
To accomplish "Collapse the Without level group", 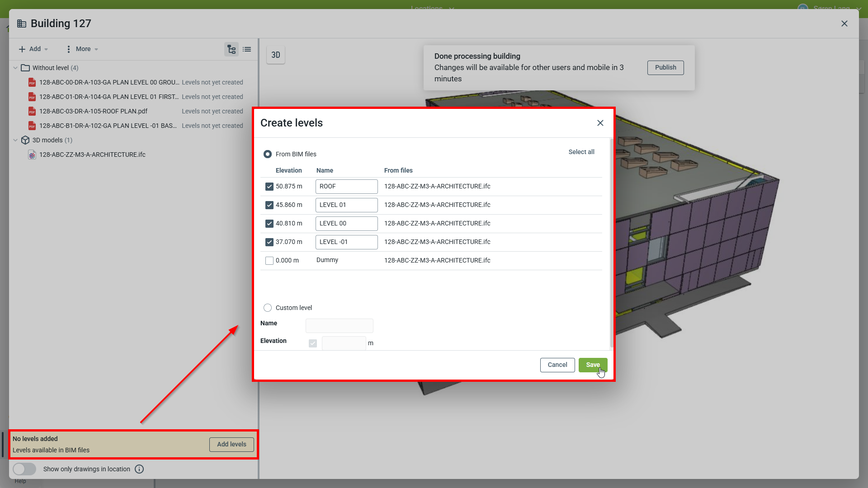I will pos(15,68).
